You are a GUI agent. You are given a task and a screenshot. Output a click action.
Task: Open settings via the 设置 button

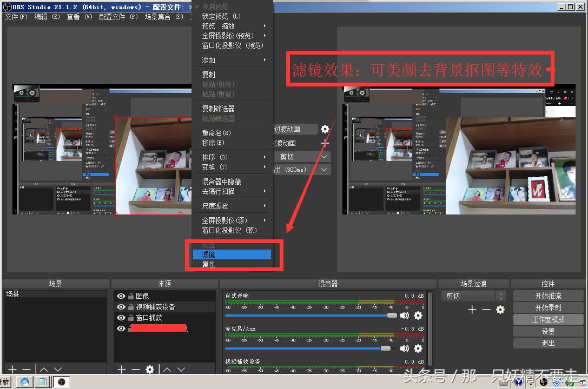pyautogui.click(x=548, y=331)
